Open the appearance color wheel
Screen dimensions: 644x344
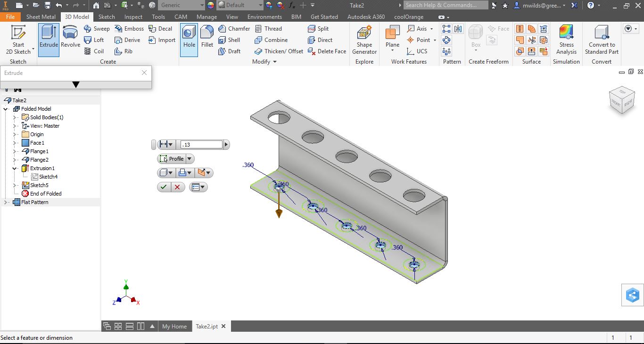(210, 5)
